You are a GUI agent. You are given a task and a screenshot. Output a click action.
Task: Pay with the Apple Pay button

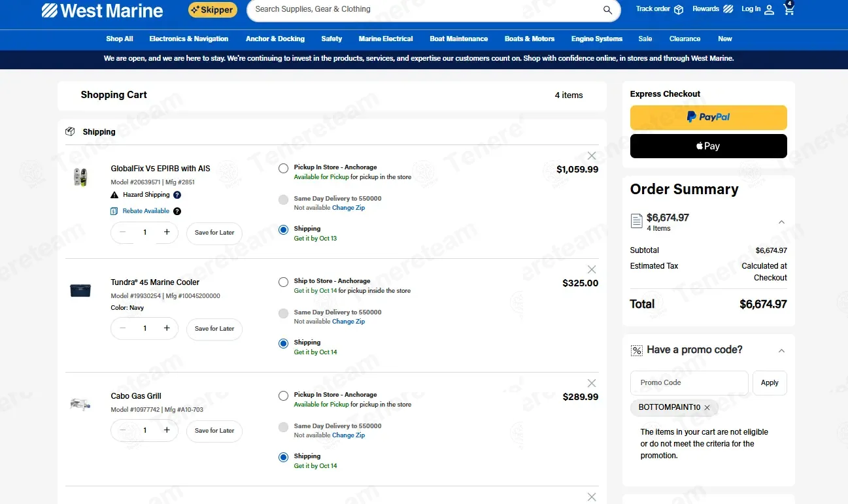tap(708, 146)
